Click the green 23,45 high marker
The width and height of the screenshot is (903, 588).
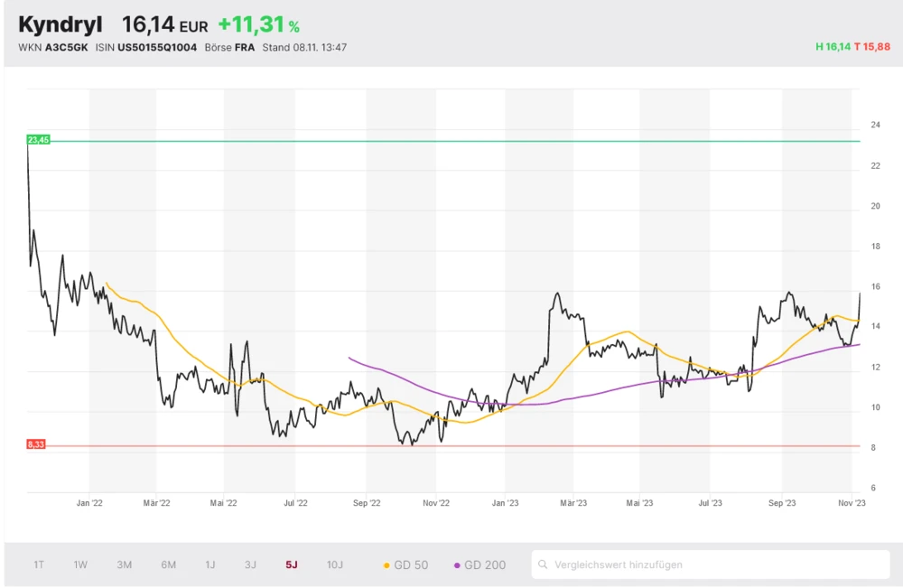(38, 140)
